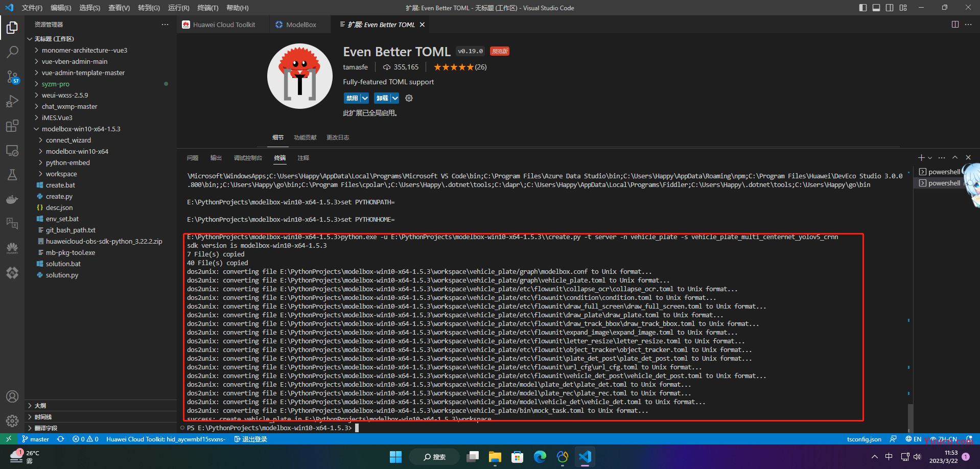Click the 禁用 disable button

[352, 98]
